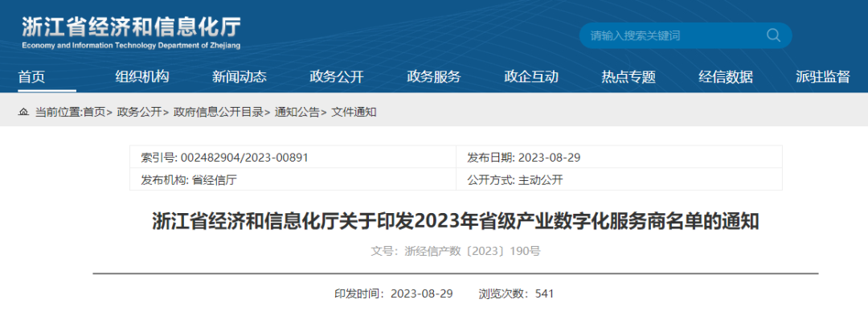Image resolution: width=868 pixels, height=320 pixels.
Task: Click the home icon in the breadcrumb
Action: tap(23, 113)
